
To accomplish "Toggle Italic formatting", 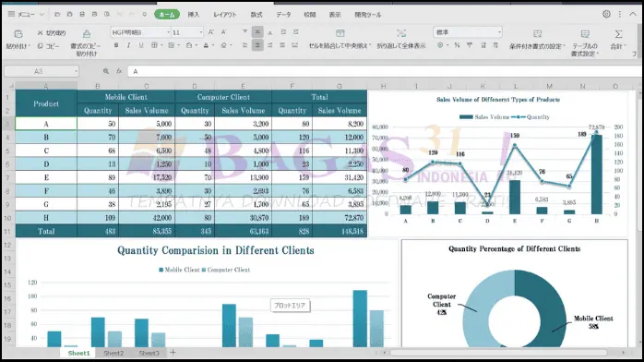I will pyautogui.click(x=128, y=45).
